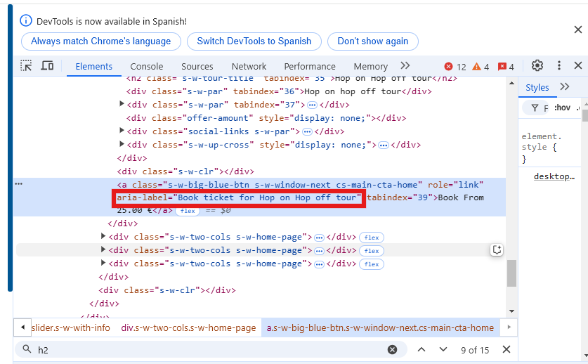Close the DevTools panel
This screenshot has height=364, width=588.
[x=578, y=65]
